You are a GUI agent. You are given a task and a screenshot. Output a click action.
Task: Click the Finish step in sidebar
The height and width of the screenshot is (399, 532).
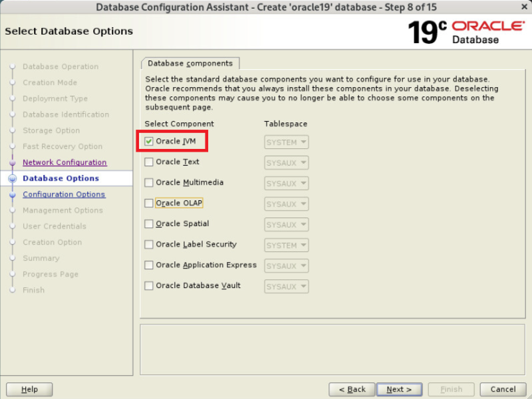coord(34,290)
